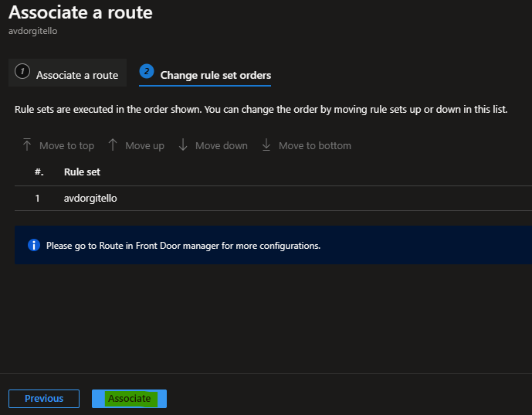Go back with the Previous button
This screenshot has height=415, width=532.
(x=44, y=398)
